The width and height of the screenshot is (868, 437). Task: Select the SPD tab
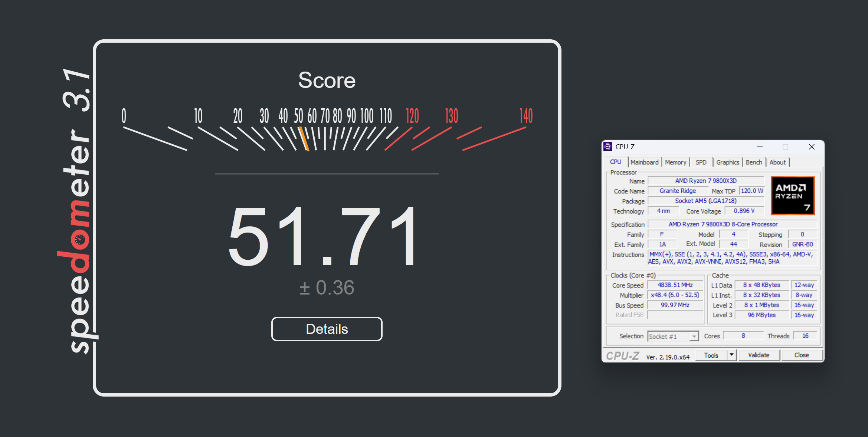(701, 162)
